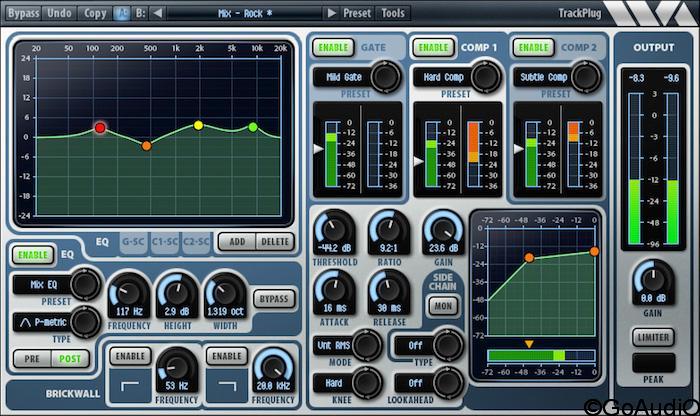Click the OUTPUT gain knob
700x416 pixels.
[653, 281]
